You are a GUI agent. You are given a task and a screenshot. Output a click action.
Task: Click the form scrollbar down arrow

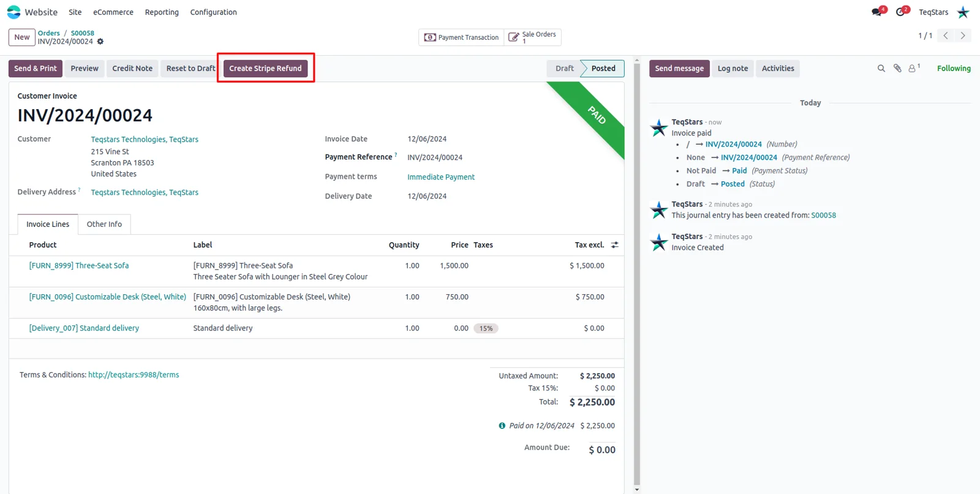(x=637, y=490)
